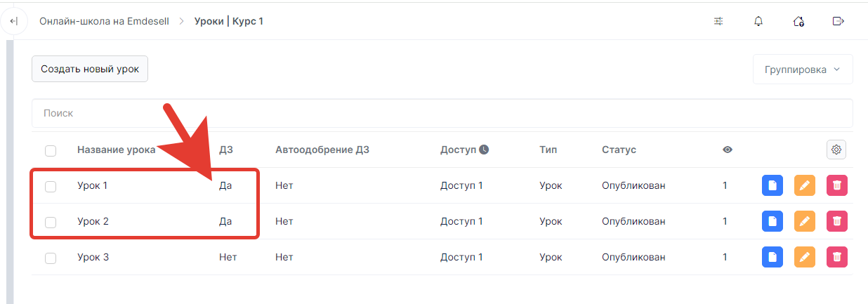Check the select-all checkbox in table header
Image resolution: width=868 pixels, height=304 pixels.
point(51,150)
